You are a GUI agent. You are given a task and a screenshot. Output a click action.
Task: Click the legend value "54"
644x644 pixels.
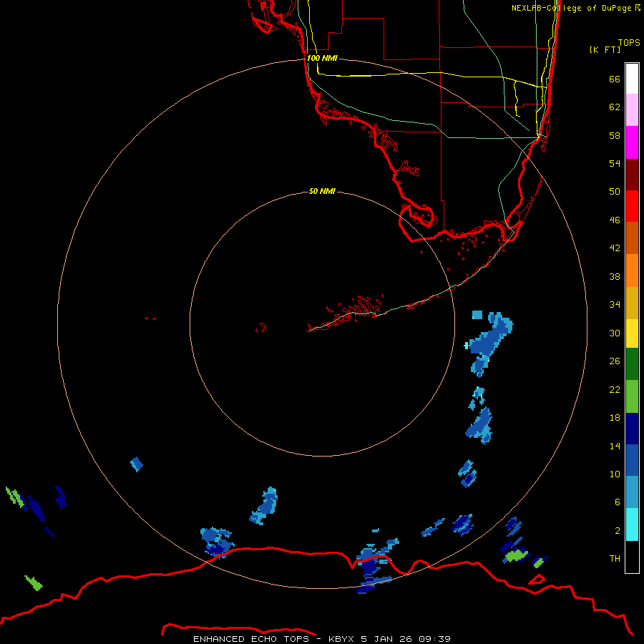click(x=615, y=163)
